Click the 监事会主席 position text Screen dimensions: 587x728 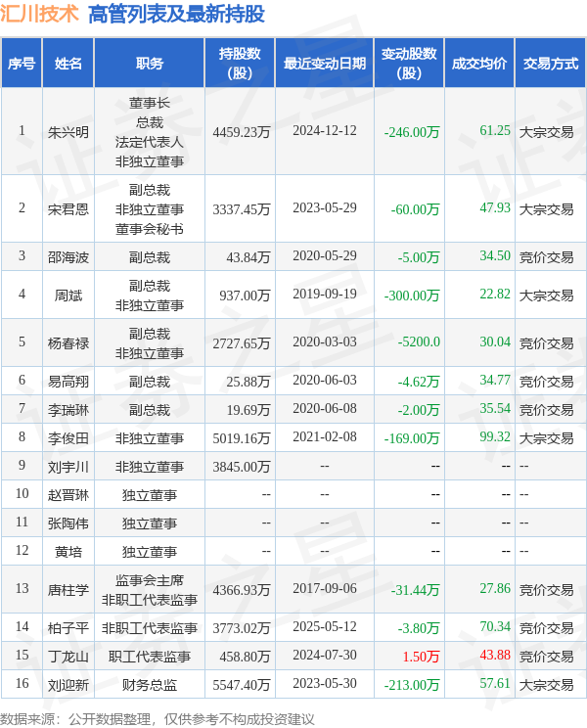tap(150, 580)
